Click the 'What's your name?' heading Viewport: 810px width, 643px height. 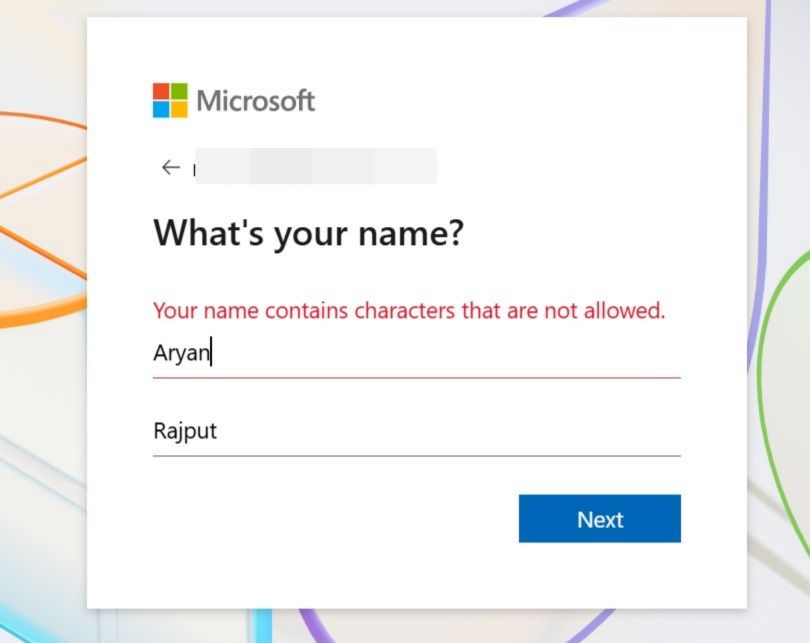coord(308,233)
